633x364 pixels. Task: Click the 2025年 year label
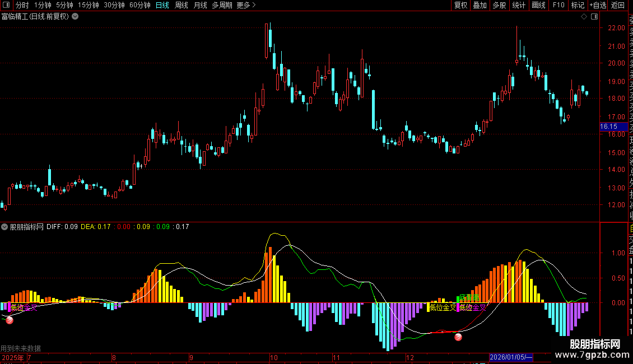12,357
